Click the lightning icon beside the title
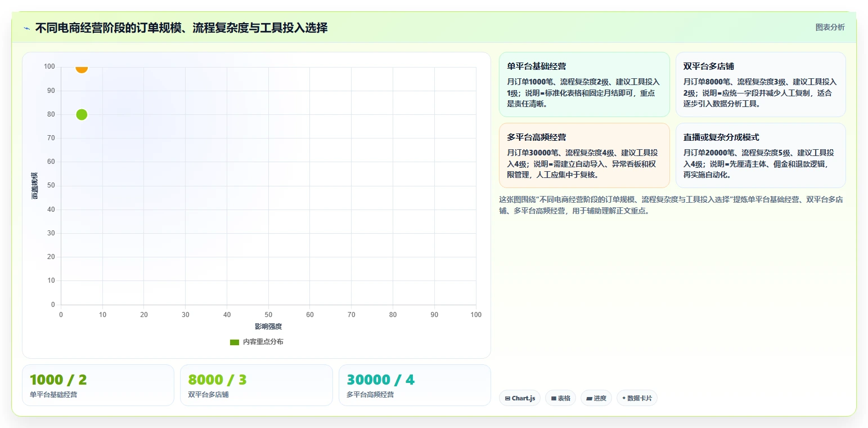This screenshot has height=428, width=868. pyautogui.click(x=26, y=28)
